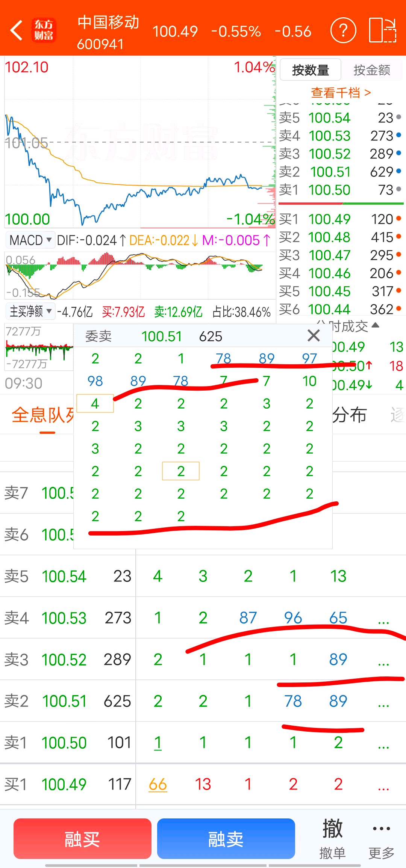Screen dimensions: 406x868
Task: Tap the 卖2 100.51 629 order book row
Action: [341, 172]
